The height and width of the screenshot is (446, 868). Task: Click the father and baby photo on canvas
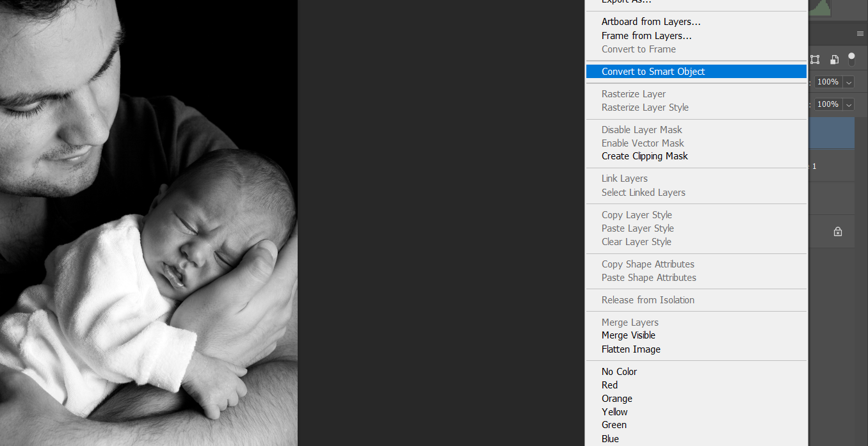149,223
